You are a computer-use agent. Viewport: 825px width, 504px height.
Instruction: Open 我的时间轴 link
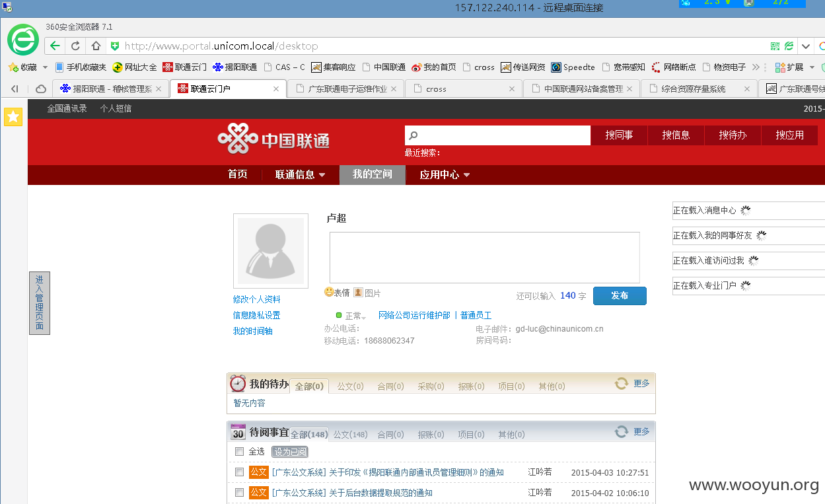tap(252, 331)
